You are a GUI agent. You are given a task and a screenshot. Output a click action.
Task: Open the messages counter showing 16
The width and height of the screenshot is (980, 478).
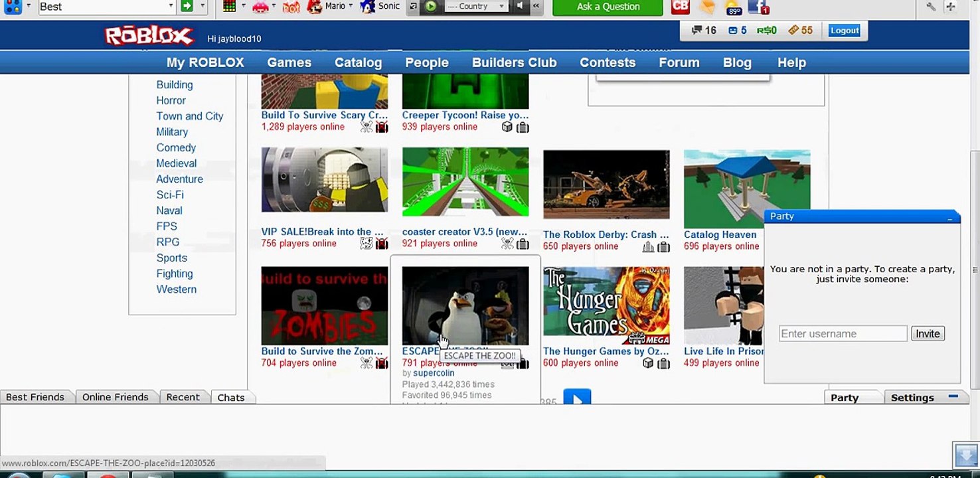(704, 31)
